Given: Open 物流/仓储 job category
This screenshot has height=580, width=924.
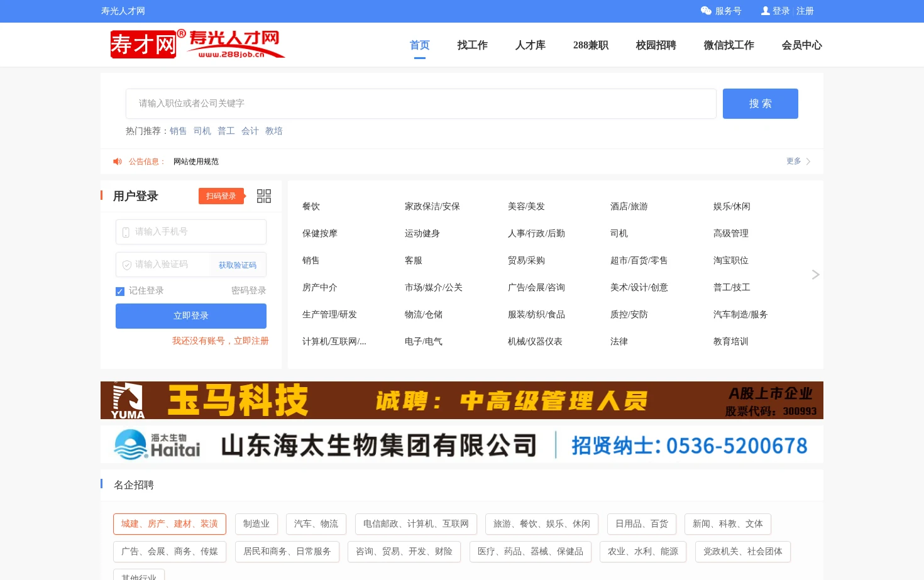Looking at the screenshot, I should point(424,314).
